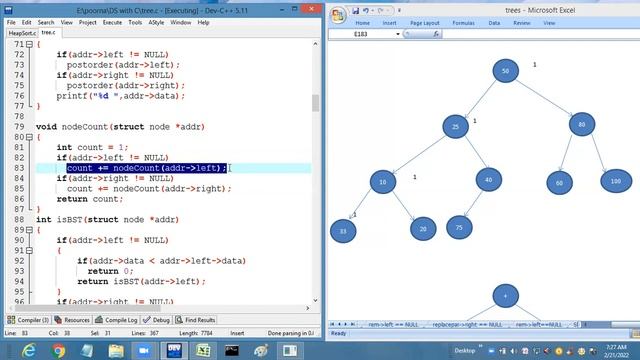Select tree node 50 in Excel
The width and height of the screenshot is (640, 360).
506,71
